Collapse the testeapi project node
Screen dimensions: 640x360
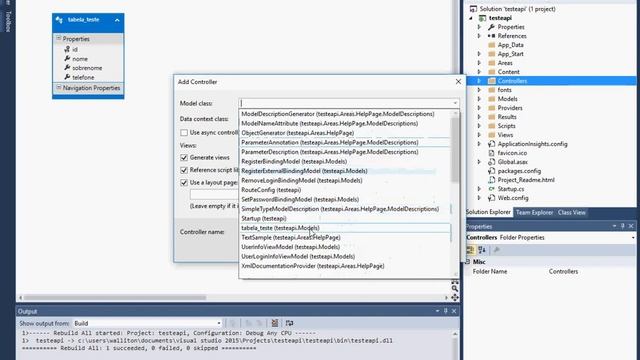tap(471, 18)
